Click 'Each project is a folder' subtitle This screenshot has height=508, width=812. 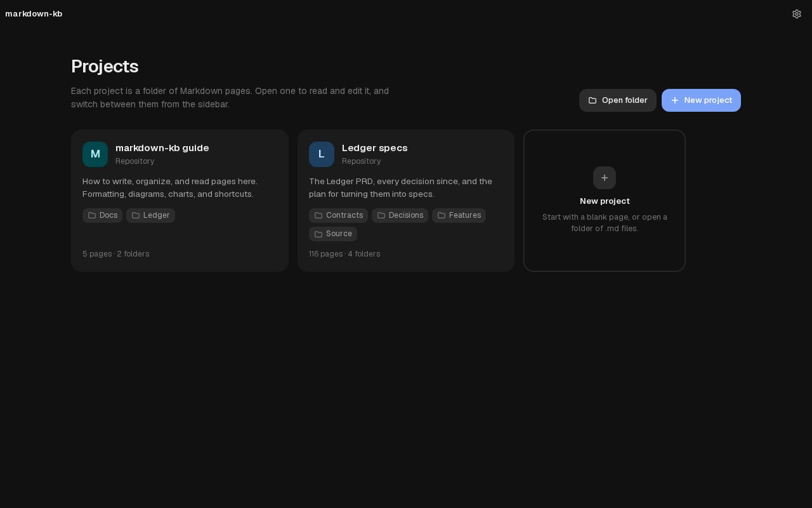[x=230, y=98]
